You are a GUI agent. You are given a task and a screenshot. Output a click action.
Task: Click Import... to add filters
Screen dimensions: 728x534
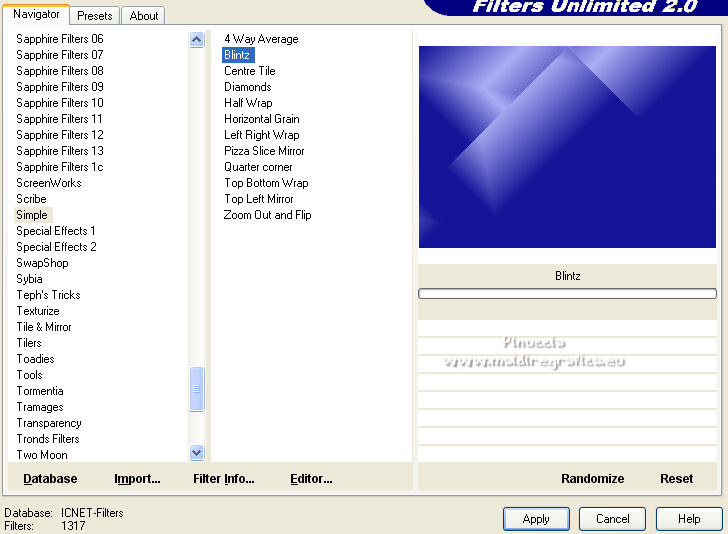[x=137, y=478]
